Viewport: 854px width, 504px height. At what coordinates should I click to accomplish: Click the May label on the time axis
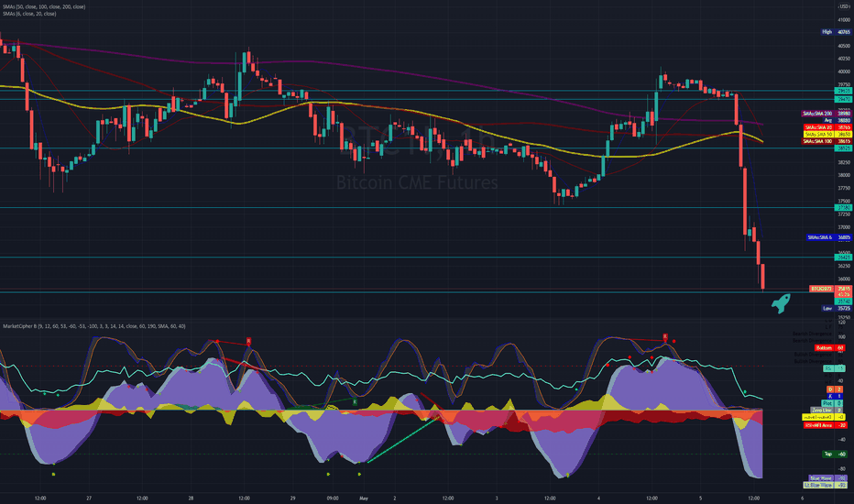click(364, 498)
